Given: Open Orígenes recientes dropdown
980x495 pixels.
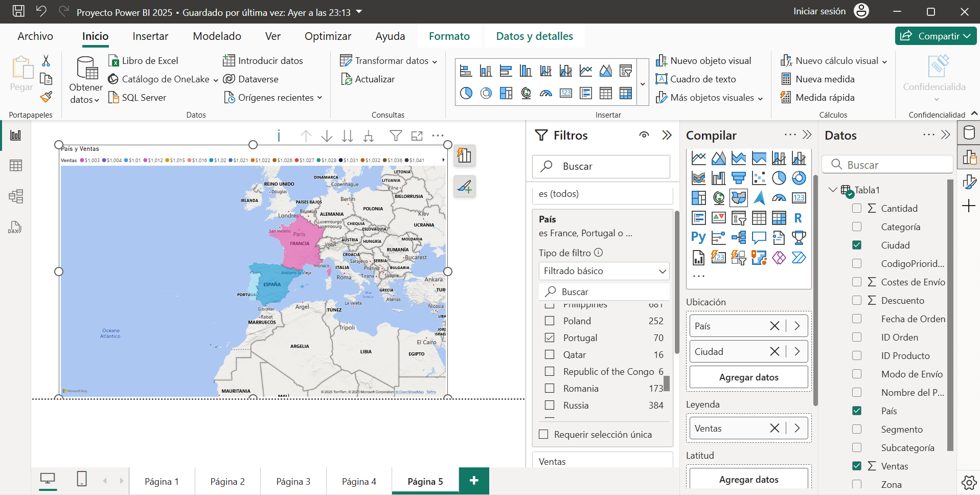Looking at the screenshot, I should pos(320,98).
